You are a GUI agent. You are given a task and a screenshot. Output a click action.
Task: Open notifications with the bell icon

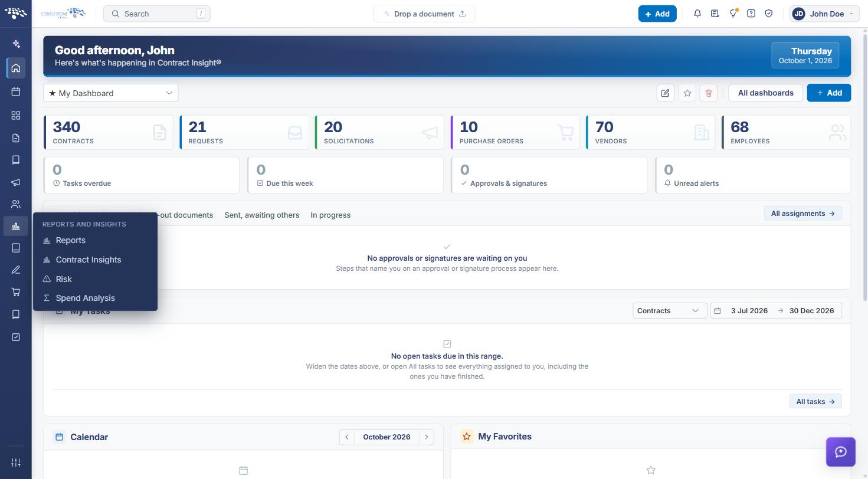pos(697,14)
